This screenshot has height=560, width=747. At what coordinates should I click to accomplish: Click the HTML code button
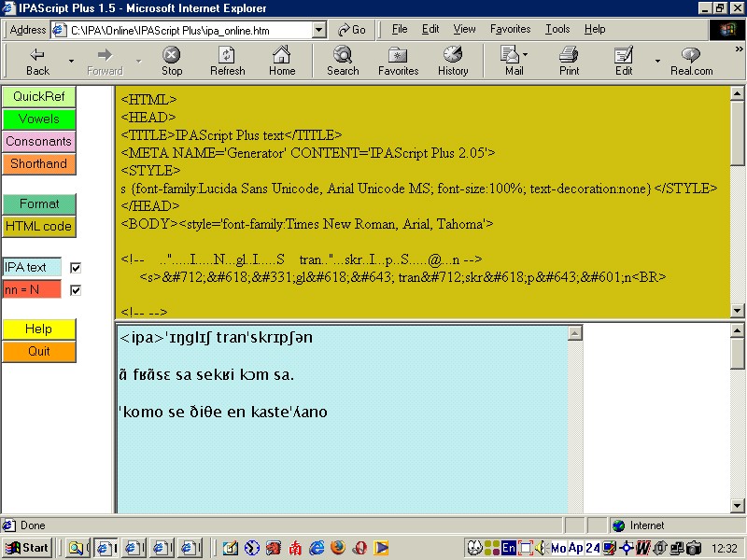(x=39, y=226)
